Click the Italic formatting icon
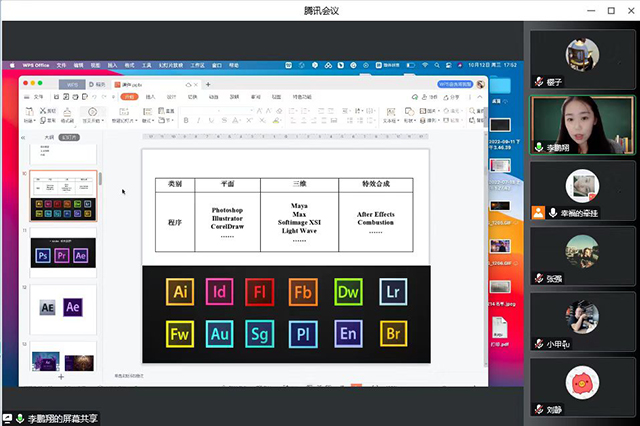Image resolution: width=640 pixels, height=426 pixels. [x=198, y=120]
